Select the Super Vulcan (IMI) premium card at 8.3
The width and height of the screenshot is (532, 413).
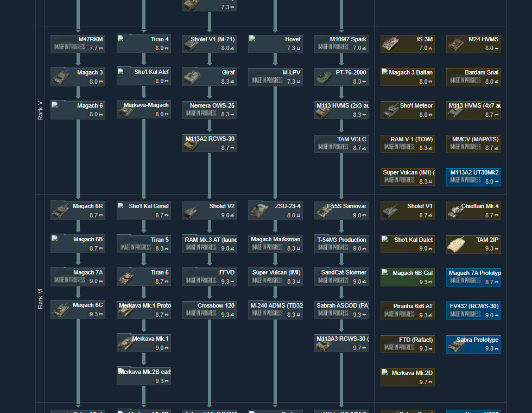coord(408,177)
